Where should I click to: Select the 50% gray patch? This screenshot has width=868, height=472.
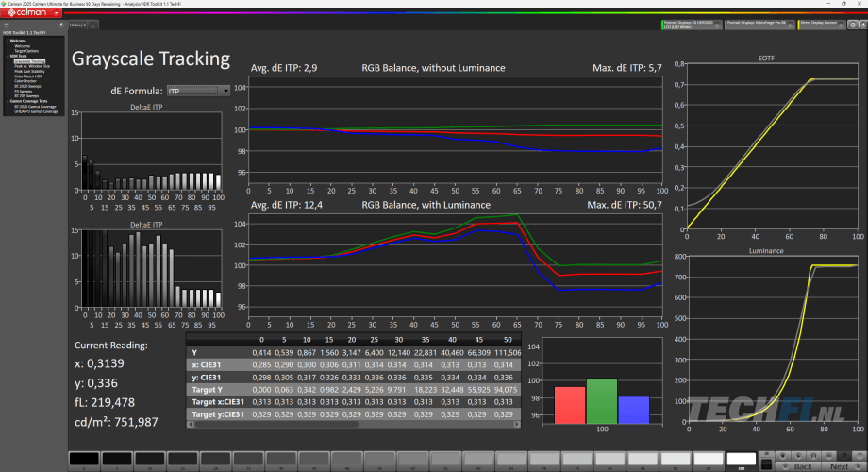(412, 459)
